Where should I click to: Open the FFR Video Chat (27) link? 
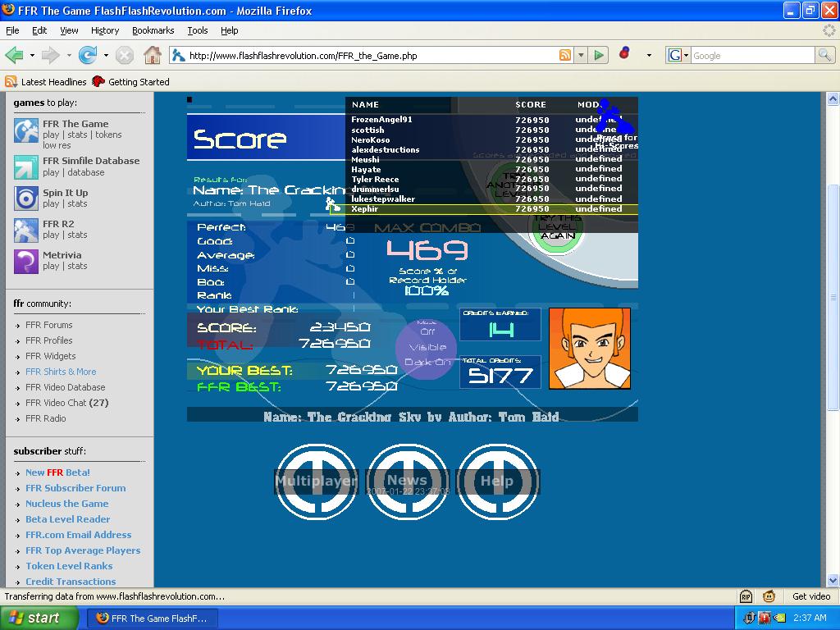(67, 402)
